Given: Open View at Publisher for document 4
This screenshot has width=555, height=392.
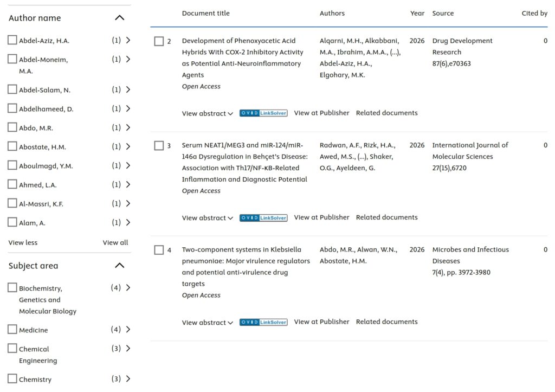Looking at the screenshot, I should point(321,322).
